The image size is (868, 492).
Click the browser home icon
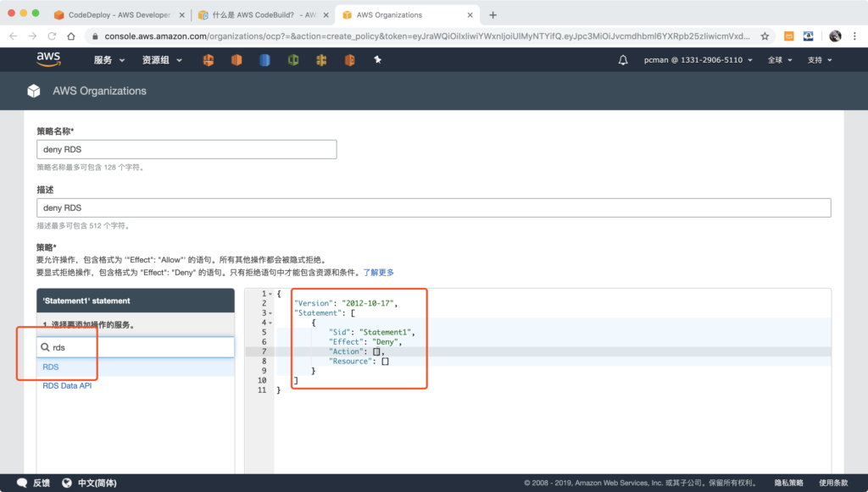coord(71,36)
